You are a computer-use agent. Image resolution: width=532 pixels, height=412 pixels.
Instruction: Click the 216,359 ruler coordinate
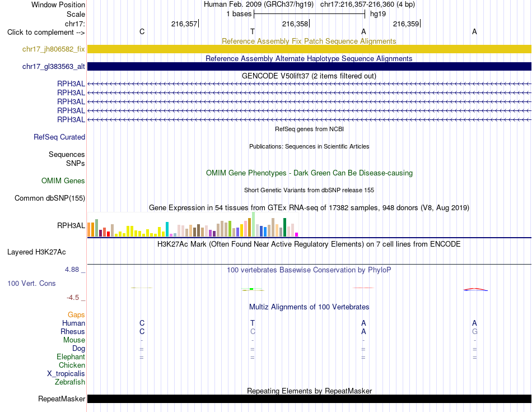pyautogui.click(x=406, y=24)
